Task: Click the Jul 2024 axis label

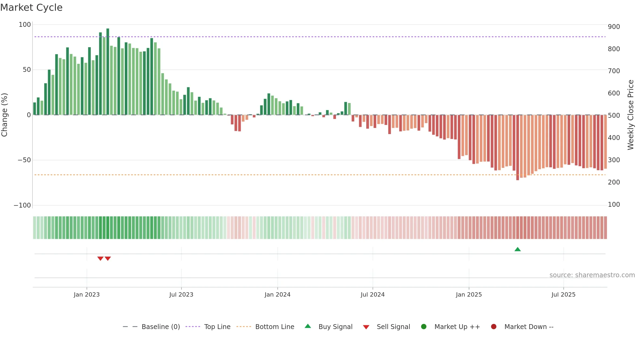Action: click(x=373, y=295)
